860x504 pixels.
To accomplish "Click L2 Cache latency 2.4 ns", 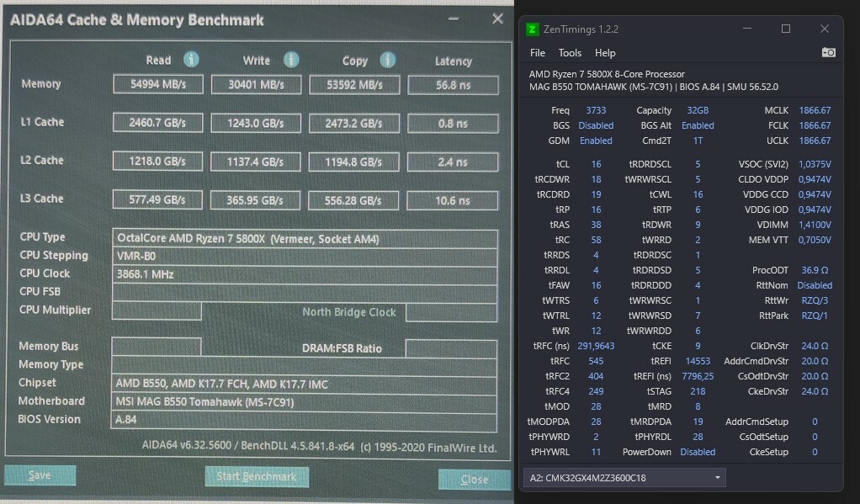I will pos(453,162).
